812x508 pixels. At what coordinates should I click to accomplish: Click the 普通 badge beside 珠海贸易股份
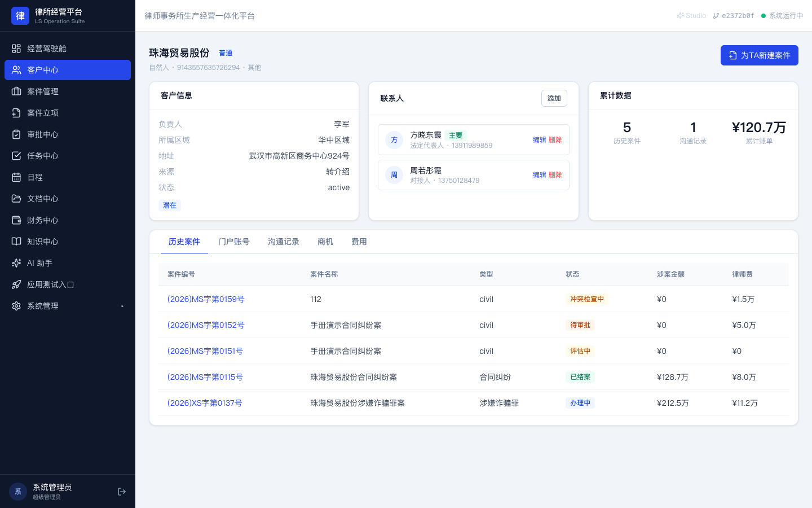226,53
